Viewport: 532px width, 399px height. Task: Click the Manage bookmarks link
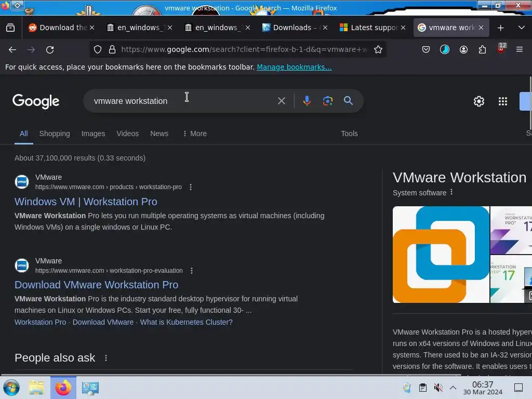[294, 67]
